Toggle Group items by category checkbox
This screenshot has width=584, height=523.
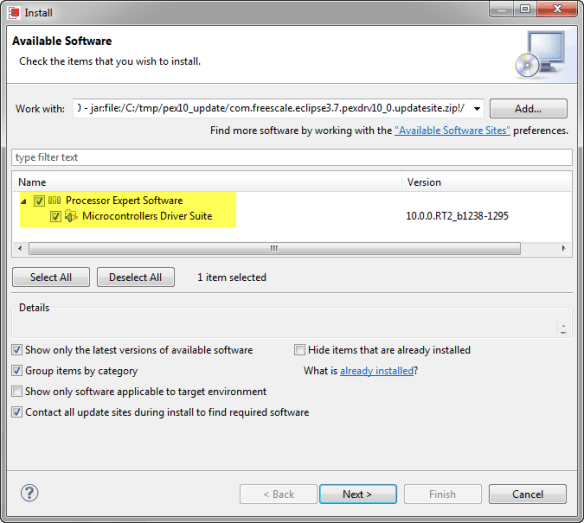pos(17,371)
